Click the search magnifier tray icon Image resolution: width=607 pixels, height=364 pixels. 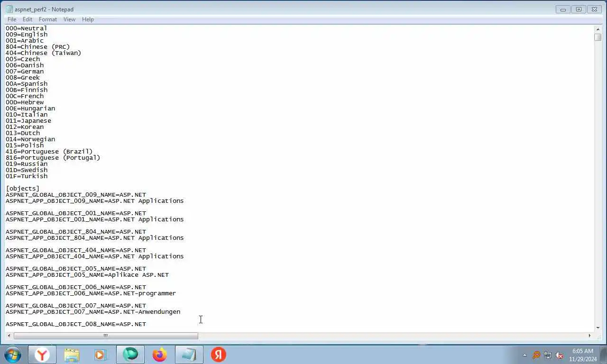536,355
